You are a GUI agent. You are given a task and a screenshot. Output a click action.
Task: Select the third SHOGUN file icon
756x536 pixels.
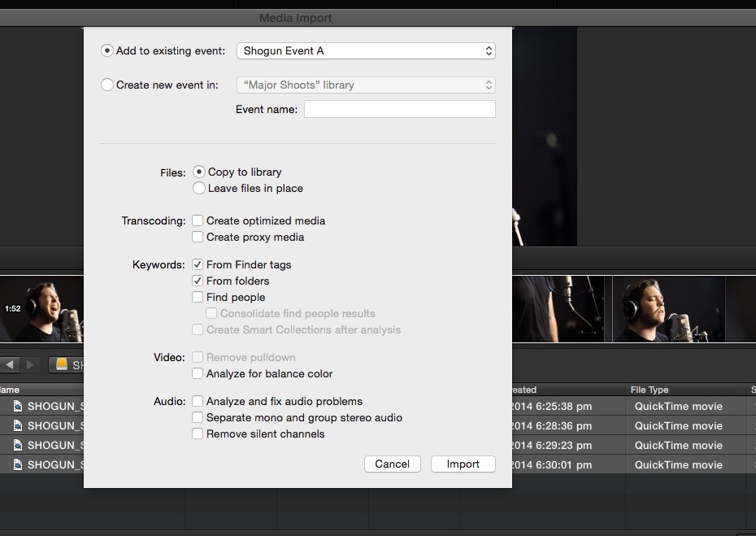pyautogui.click(x=17, y=445)
